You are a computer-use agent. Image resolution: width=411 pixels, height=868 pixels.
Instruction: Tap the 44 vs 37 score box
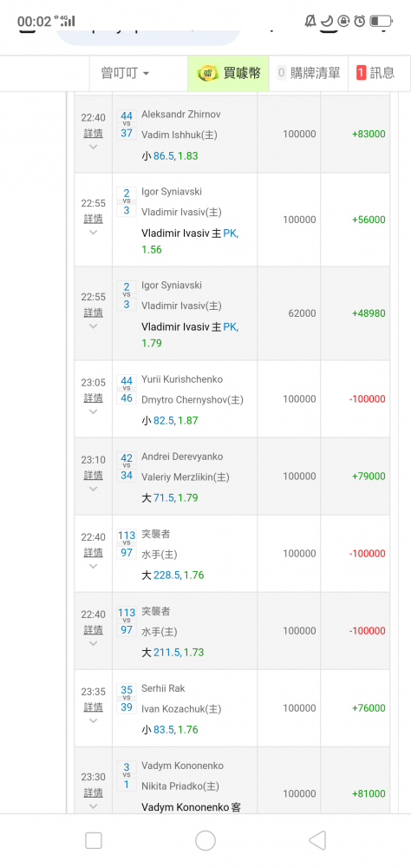coord(127,124)
